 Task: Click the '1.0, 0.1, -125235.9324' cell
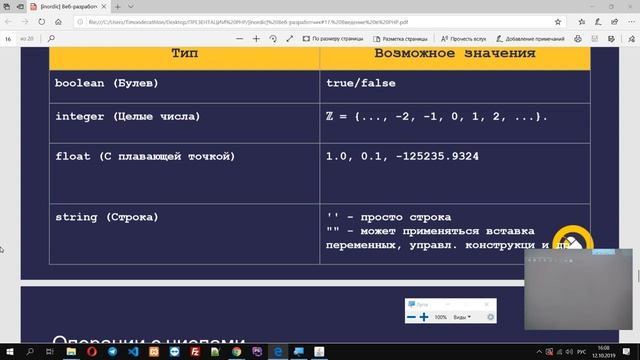pos(455,173)
